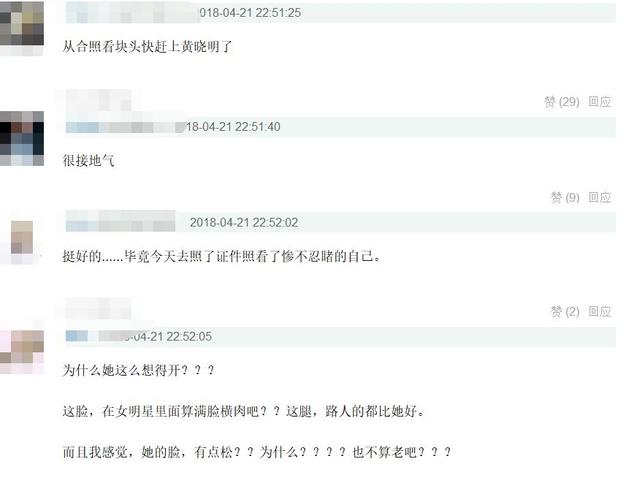Click comment text 从合照看块头快赶上黄晓明了
This screenshot has width=640, height=478.
(x=147, y=47)
